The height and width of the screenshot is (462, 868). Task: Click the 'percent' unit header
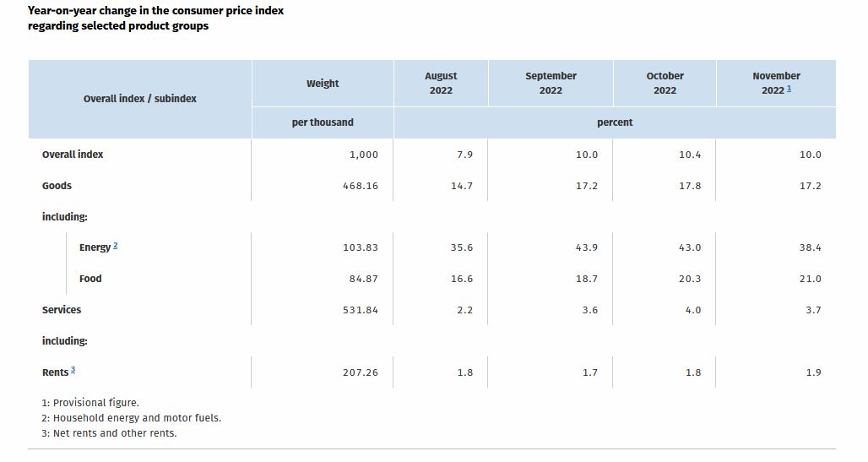615,122
